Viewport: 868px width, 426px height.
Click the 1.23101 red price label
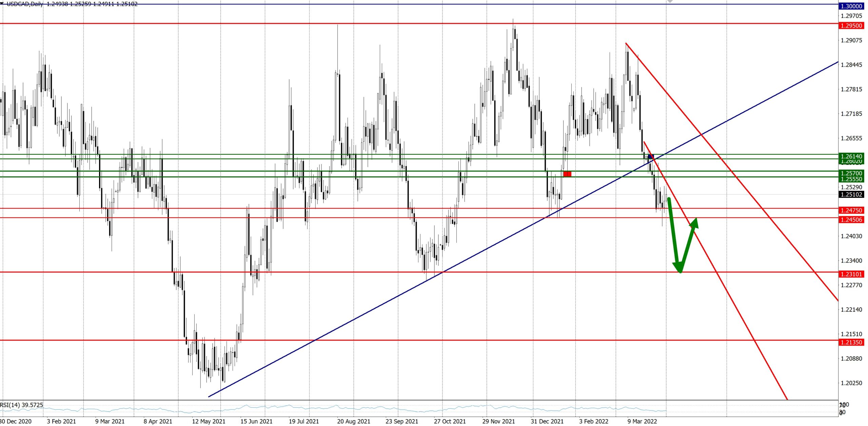pos(852,274)
